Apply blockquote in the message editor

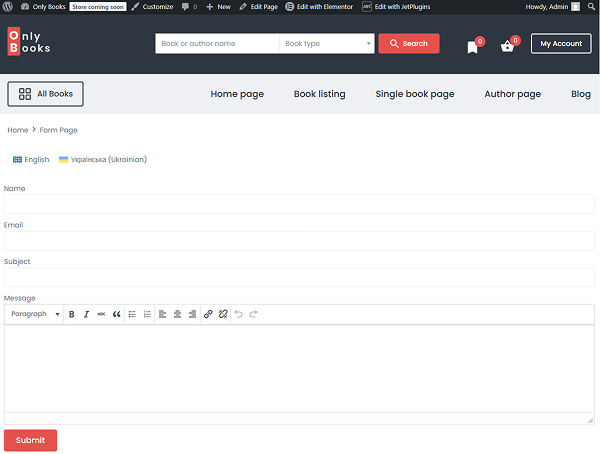click(x=116, y=314)
